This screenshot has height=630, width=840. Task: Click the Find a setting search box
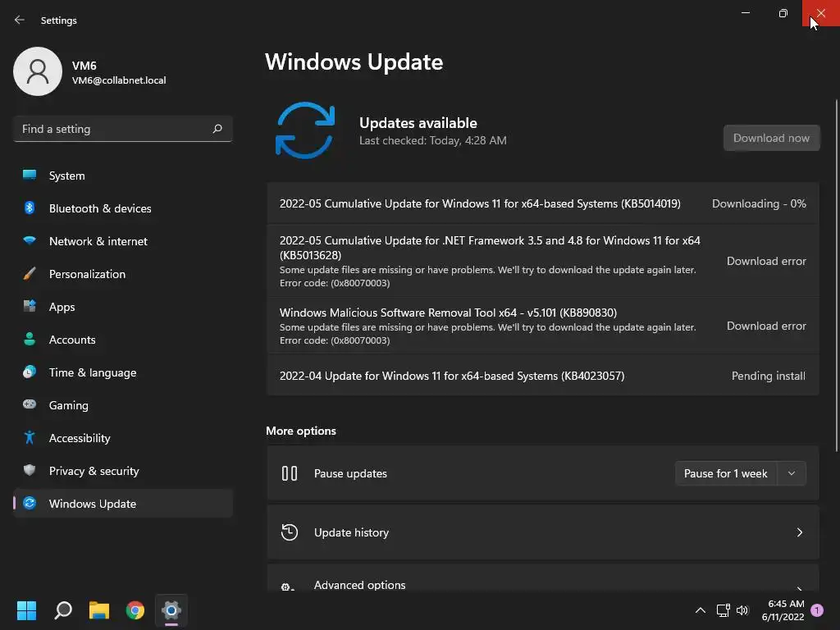[123, 129]
